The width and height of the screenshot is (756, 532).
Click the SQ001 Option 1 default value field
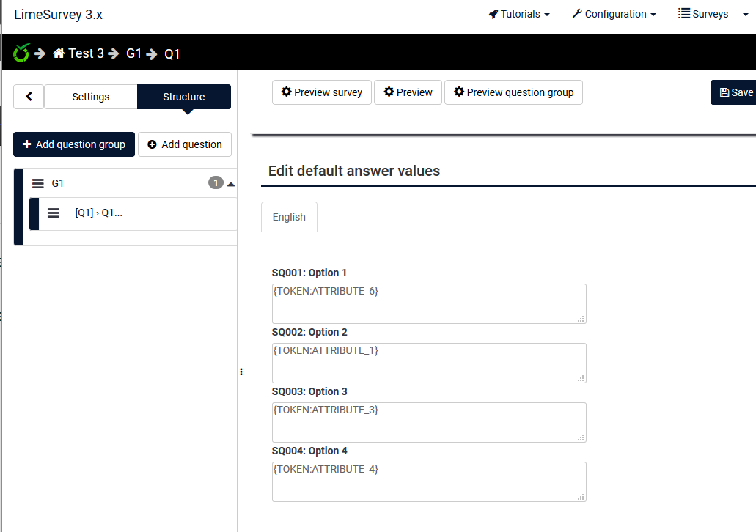(x=429, y=303)
